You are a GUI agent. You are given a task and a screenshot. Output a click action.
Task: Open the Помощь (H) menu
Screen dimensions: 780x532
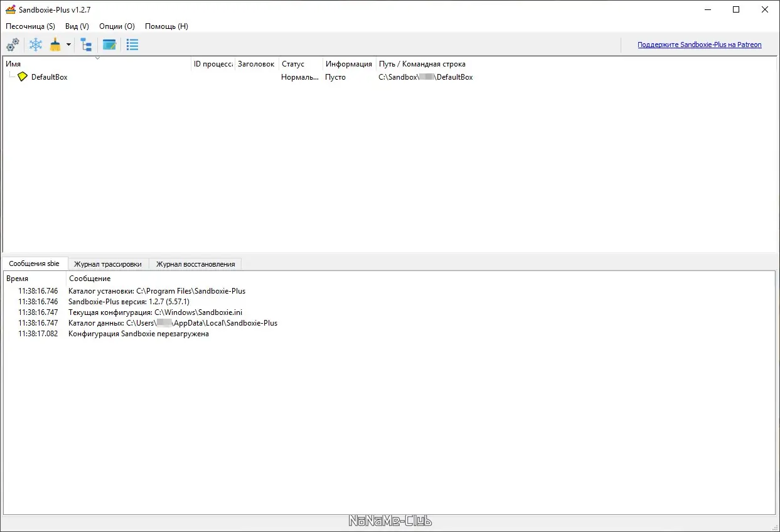(166, 26)
